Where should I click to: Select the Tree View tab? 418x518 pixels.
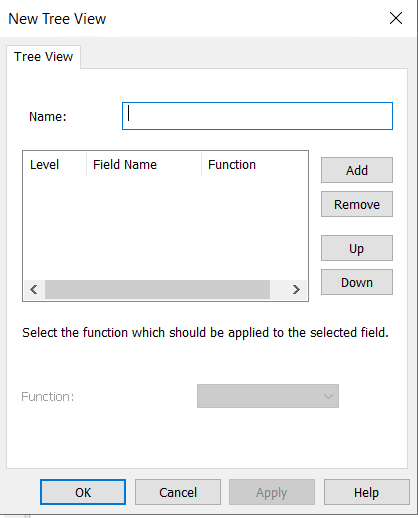click(43, 57)
